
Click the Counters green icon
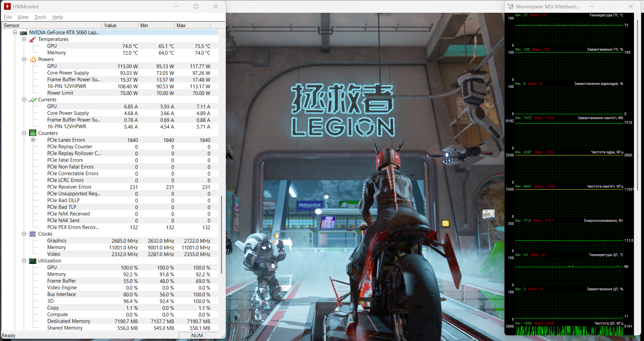pyautogui.click(x=33, y=133)
